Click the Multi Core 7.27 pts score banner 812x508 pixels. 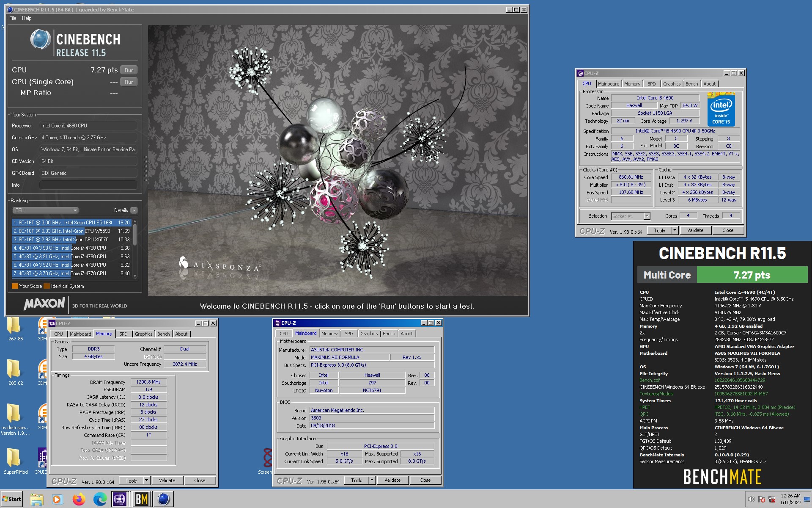click(x=722, y=275)
